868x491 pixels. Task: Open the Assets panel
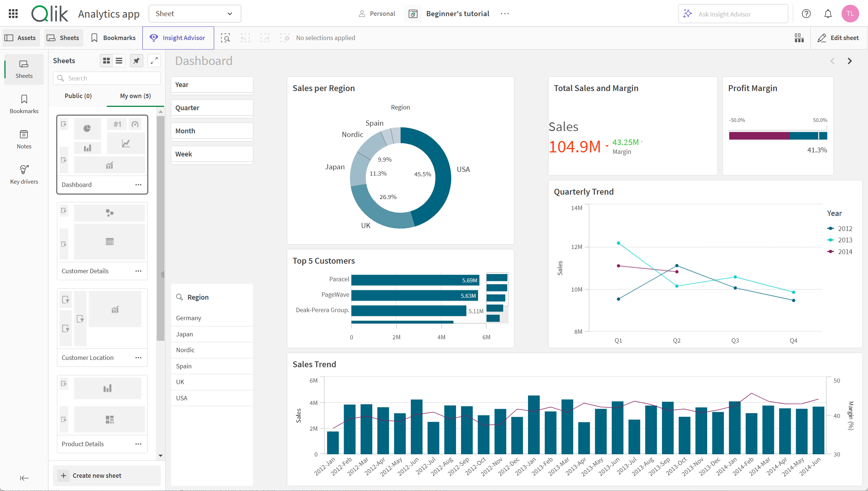pos(20,37)
